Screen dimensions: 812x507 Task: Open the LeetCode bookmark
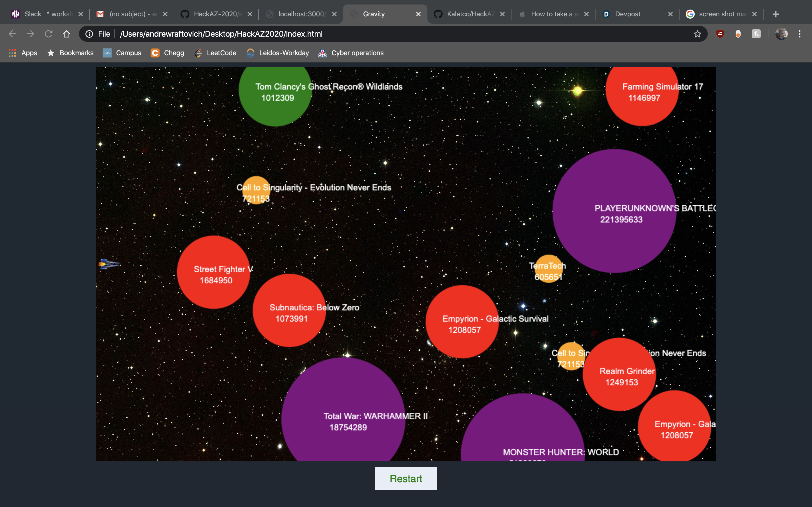click(x=215, y=53)
